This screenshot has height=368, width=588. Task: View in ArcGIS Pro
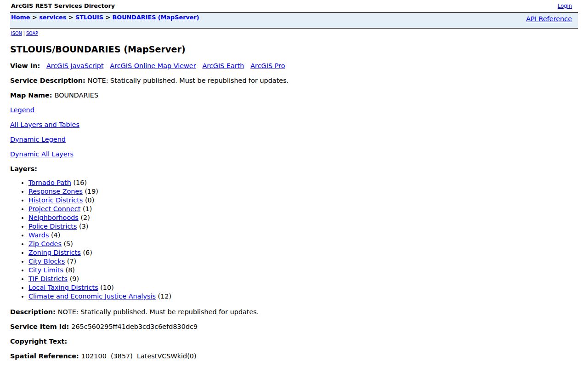(268, 66)
